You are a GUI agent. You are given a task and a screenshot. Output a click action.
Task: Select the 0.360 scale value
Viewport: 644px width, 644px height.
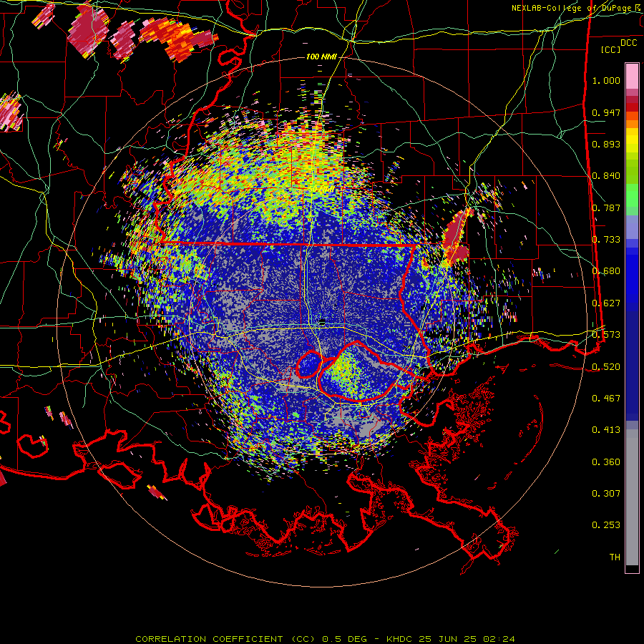tap(606, 462)
